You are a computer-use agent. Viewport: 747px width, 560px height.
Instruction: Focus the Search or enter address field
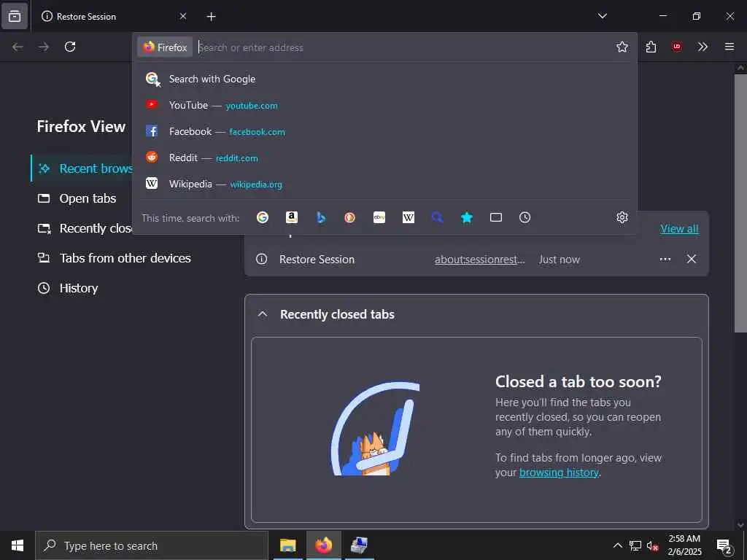tap(403, 47)
